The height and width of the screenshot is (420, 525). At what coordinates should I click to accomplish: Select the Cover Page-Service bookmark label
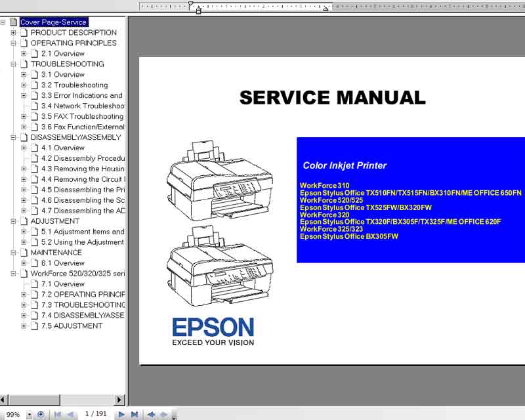pos(53,22)
